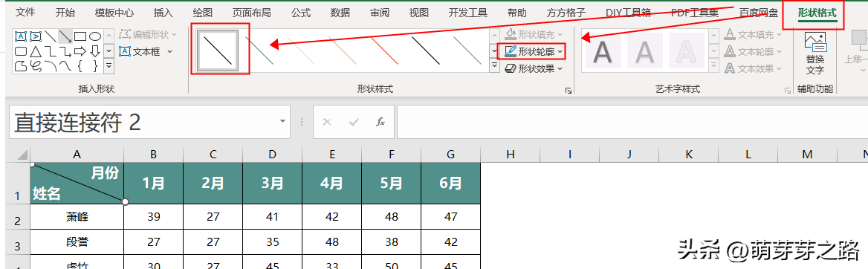Viewport: 868px width, 269px height.
Task: Select the 形状格式 tab
Action: tap(817, 12)
